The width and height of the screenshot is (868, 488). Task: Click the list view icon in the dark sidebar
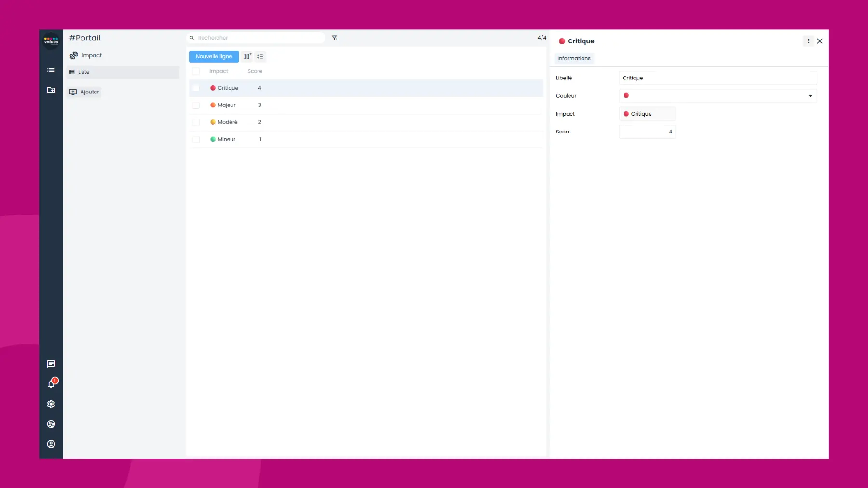pos(51,70)
